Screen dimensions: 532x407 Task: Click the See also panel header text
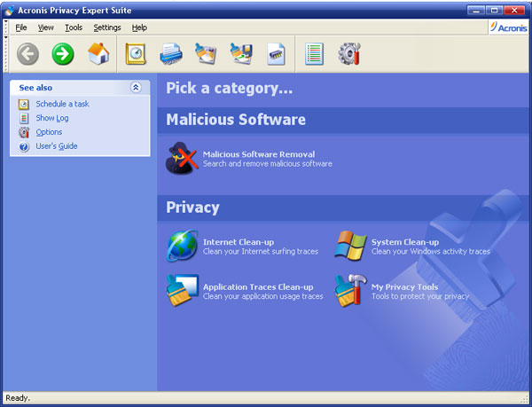pos(35,88)
